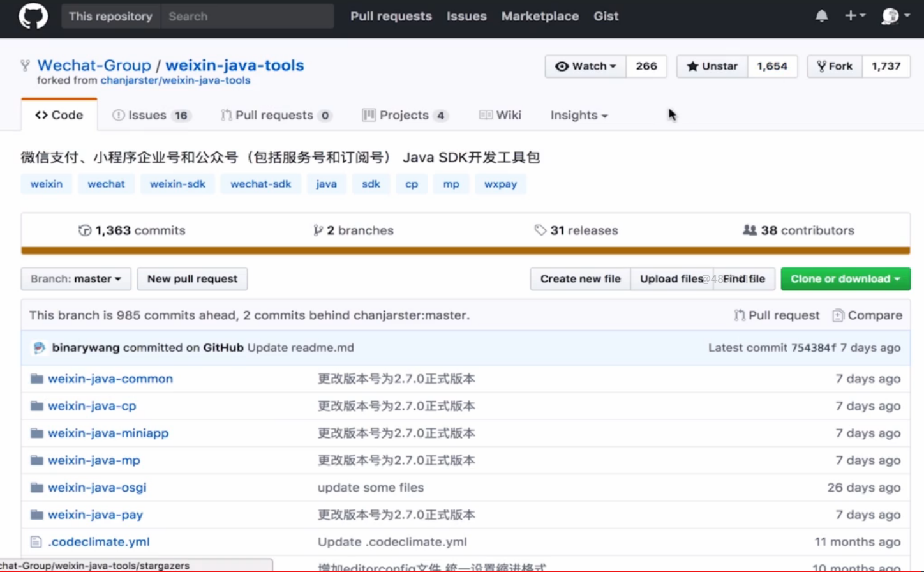
Task: Open Issues in the top navigation
Action: 466,17
